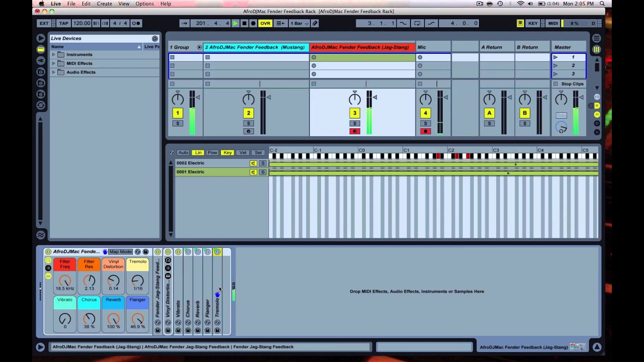Toggle the Draw Mode pencil icon
This screenshot has width=644, height=362.
pyautogui.click(x=315, y=23)
